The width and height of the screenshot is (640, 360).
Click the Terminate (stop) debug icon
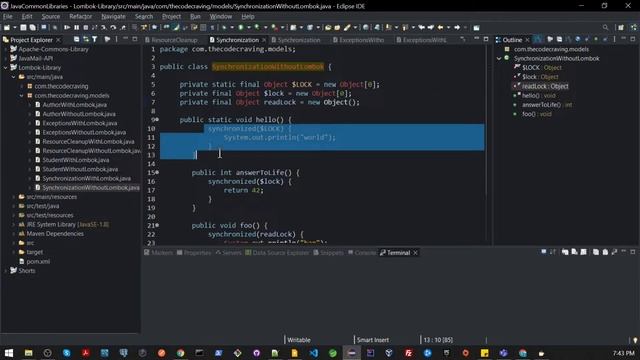86,27
